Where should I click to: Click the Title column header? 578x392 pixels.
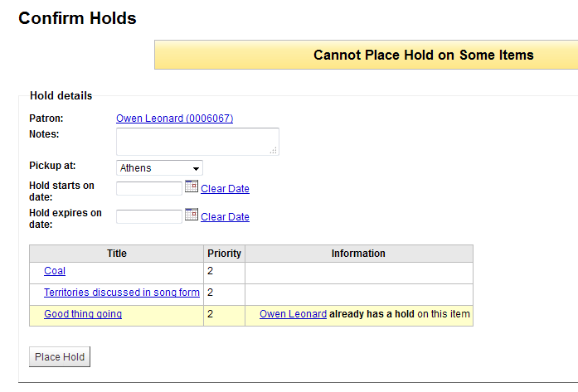(x=116, y=254)
